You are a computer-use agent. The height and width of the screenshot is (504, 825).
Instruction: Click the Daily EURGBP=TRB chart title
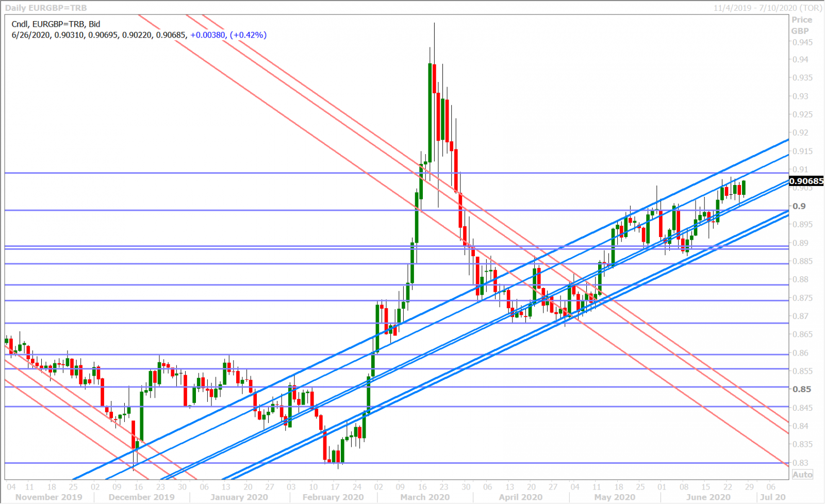46,8
